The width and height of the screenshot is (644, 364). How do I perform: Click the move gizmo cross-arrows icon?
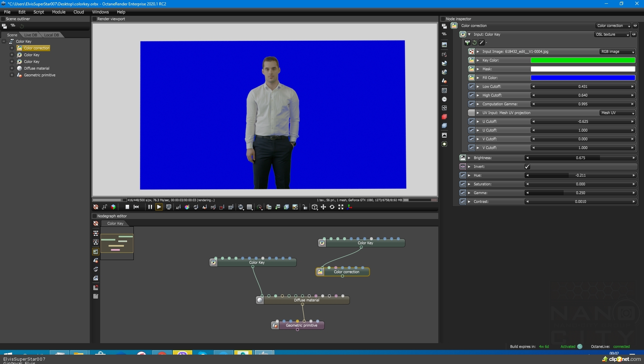click(x=323, y=207)
